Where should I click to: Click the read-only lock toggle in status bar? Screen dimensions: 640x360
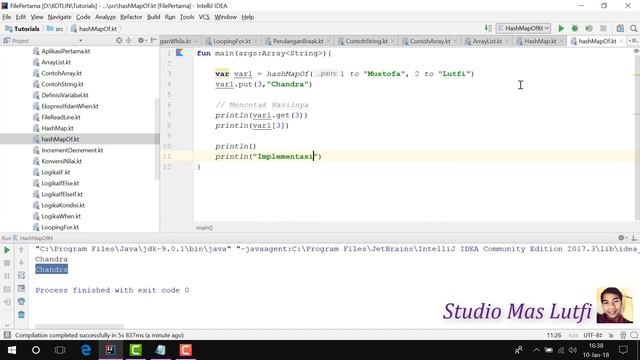click(611, 335)
